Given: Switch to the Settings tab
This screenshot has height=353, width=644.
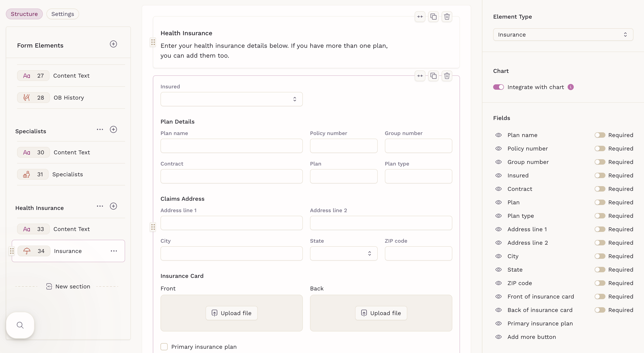Looking at the screenshot, I should click(63, 14).
